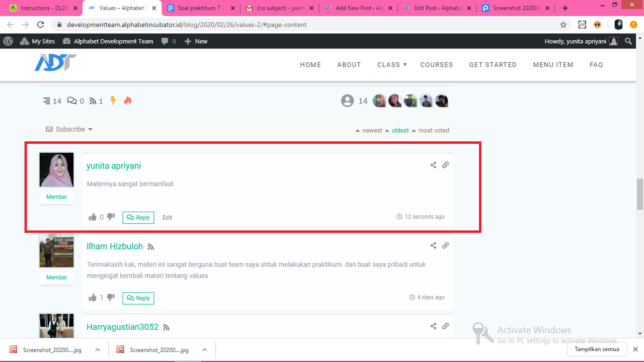
Task: Switch to Gmail (no subject) tab
Action: pos(280,8)
